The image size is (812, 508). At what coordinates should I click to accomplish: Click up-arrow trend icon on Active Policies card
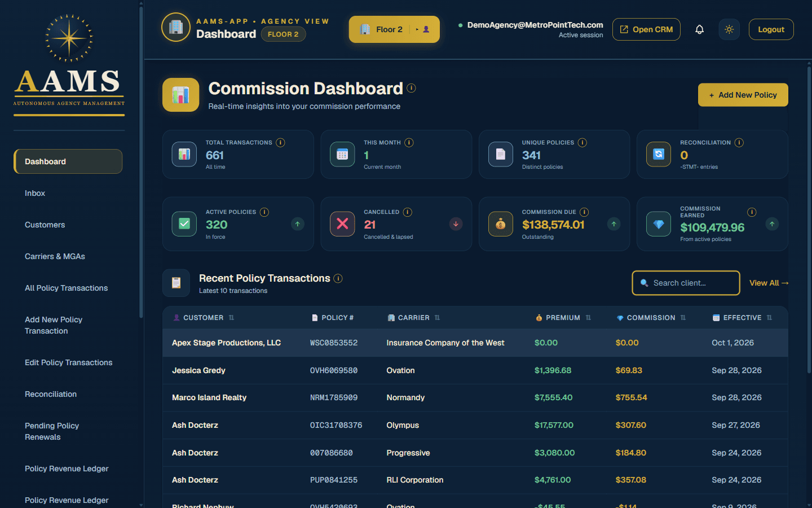pyautogui.click(x=297, y=224)
